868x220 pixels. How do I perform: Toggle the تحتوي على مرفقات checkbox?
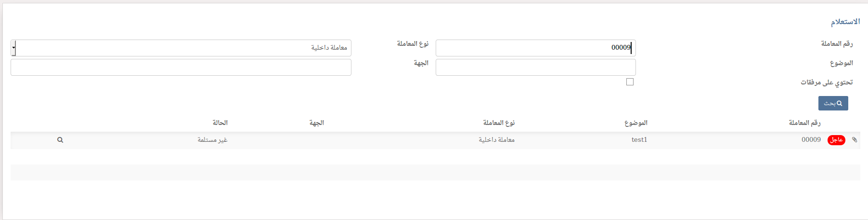coord(630,82)
